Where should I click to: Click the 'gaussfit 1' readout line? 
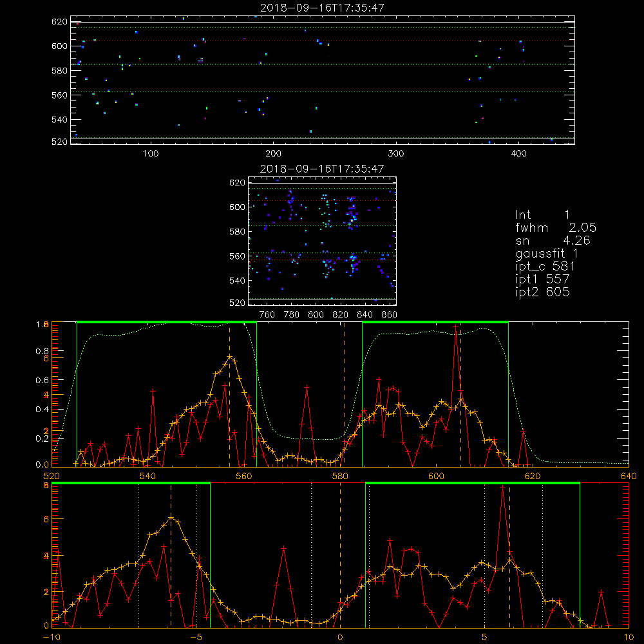tap(547, 253)
